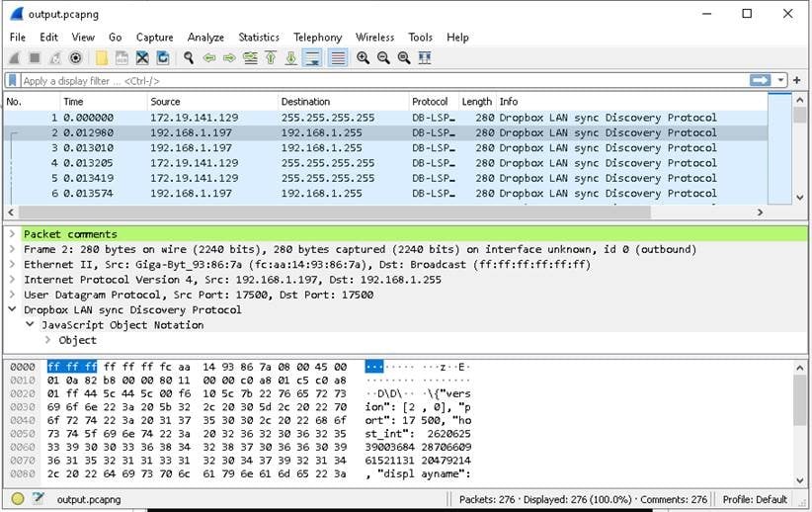
Task: Click the Go to specified packet icon
Action: tap(250, 58)
